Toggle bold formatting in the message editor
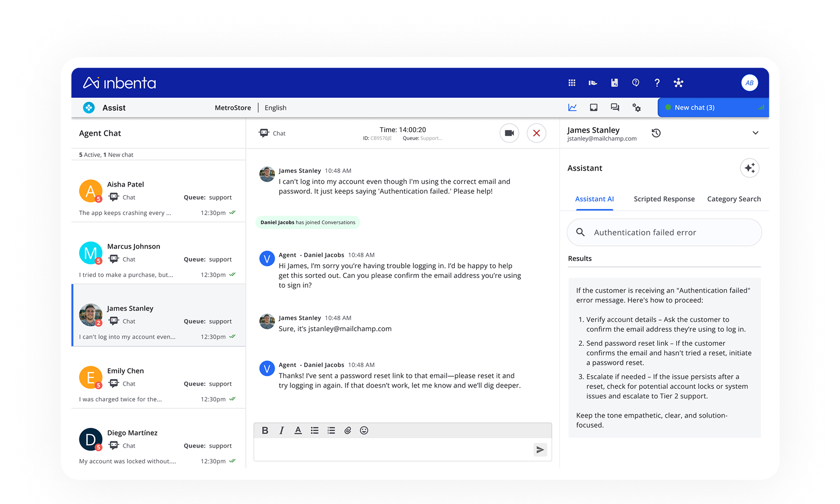 (265, 430)
